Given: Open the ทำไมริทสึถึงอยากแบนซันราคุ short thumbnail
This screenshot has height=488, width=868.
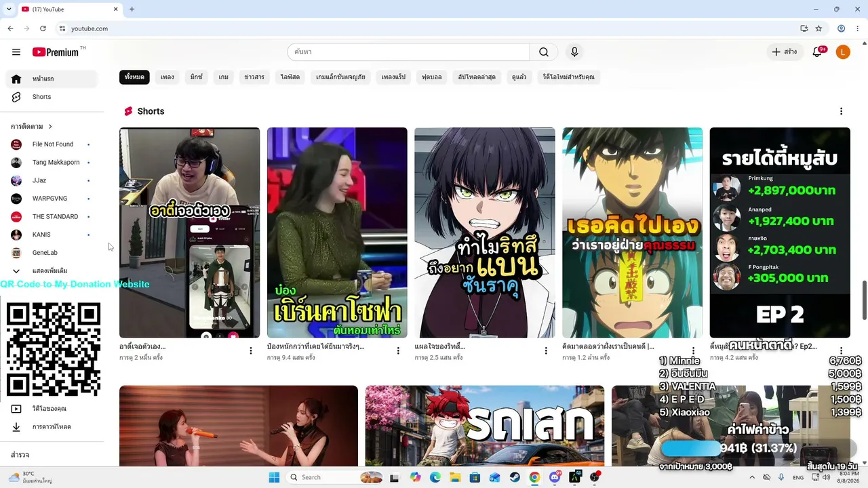Looking at the screenshot, I should (485, 232).
